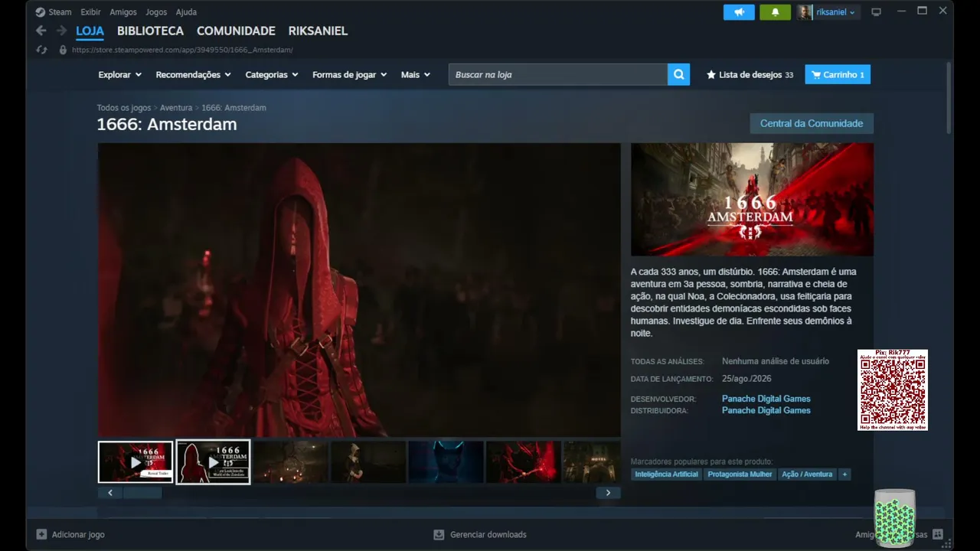Image resolution: width=980 pixels, height=551 pixels.
Task: Open the friends chat icon in bottom corner
Action: 938,534
